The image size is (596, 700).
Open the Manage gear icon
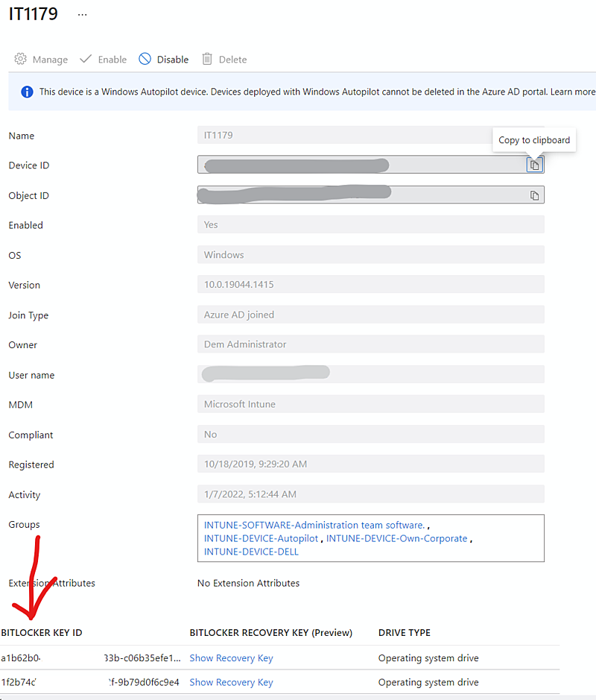22,59
